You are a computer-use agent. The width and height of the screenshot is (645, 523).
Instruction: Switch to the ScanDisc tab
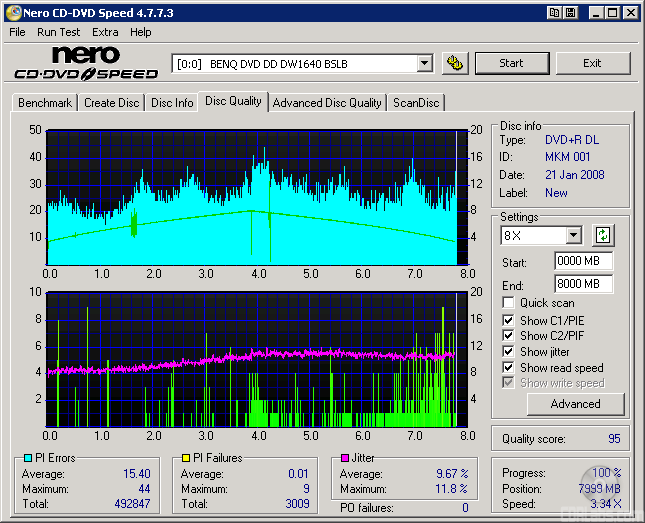[415, 103]
